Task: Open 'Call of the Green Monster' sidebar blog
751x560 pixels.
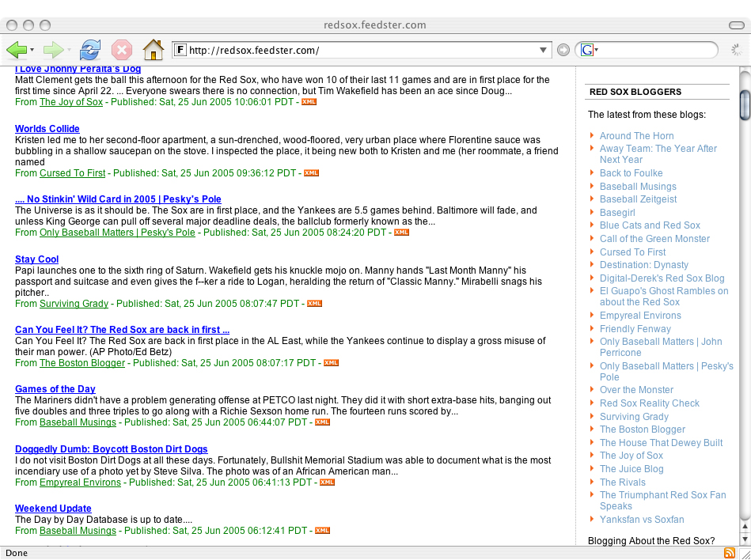Action: (654, 239)
